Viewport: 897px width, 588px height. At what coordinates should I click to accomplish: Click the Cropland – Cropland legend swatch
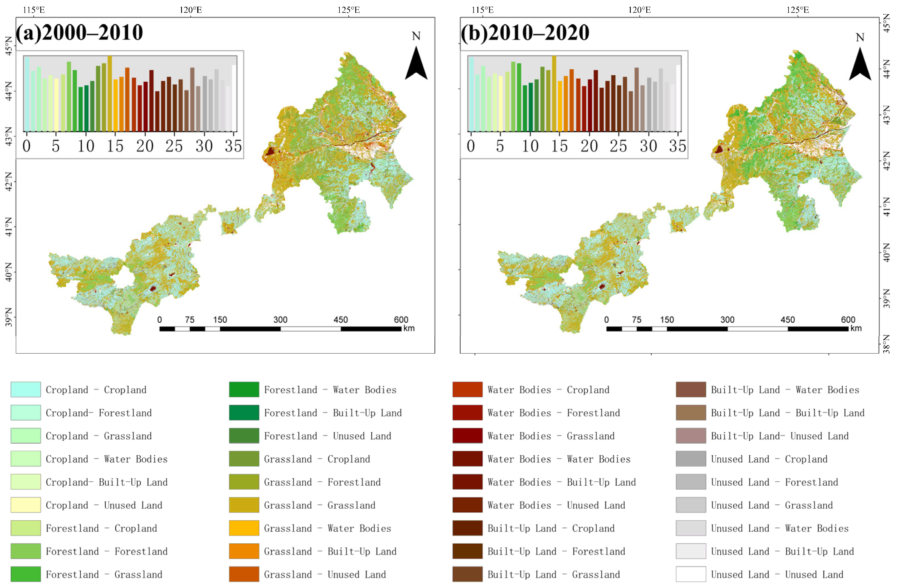point(26,389)
